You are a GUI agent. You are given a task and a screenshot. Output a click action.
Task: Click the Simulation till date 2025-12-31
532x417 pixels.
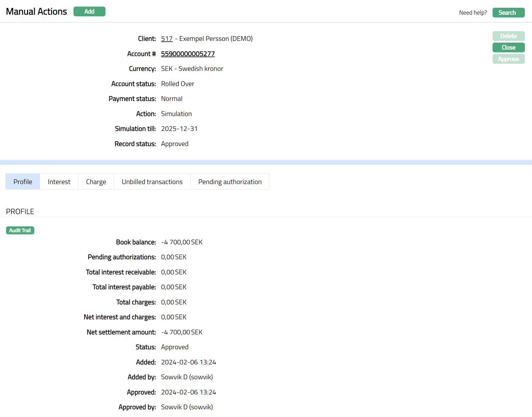(179, 129)
